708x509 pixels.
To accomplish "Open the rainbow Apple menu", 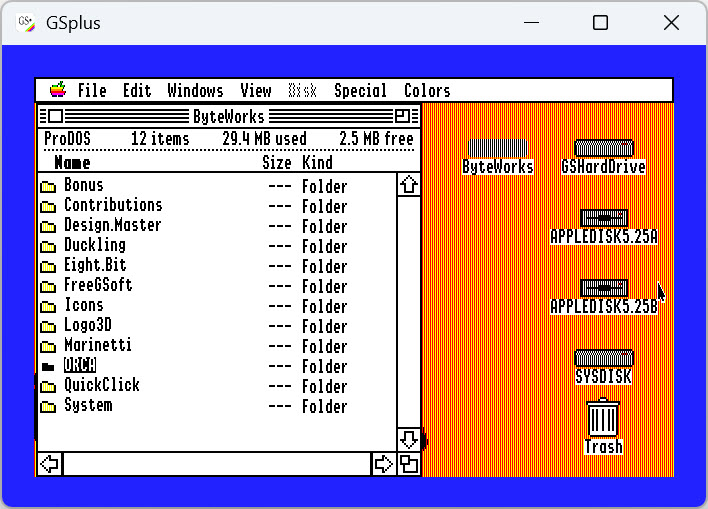I will tap(58, 90).
